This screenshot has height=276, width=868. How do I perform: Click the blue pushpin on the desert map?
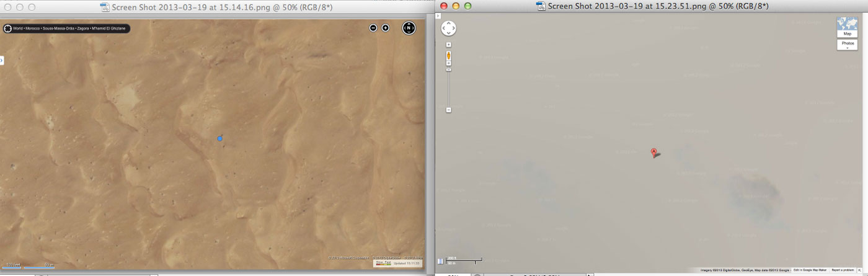pos(219,138)
